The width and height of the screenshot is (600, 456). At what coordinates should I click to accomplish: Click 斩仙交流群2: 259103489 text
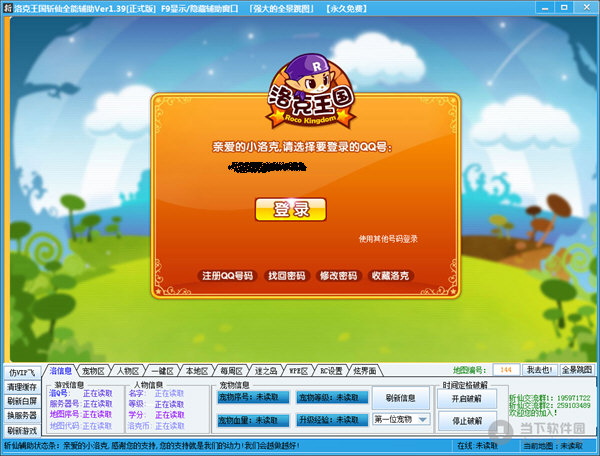point(549,405)
